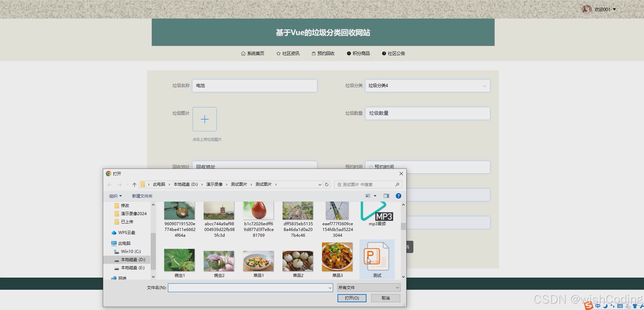The height and width of the screenshot is (310, 644).
Task: Expand the 组织 dropdown menu
Action: click(x=116, y=196)
